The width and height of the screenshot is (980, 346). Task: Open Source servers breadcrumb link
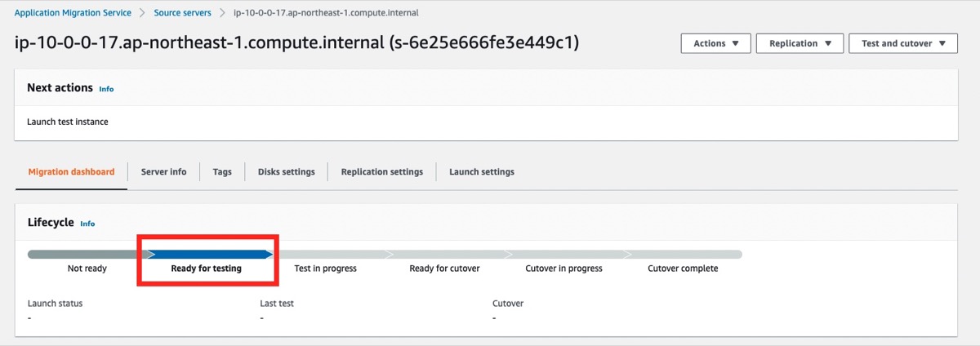pos(182,13)
